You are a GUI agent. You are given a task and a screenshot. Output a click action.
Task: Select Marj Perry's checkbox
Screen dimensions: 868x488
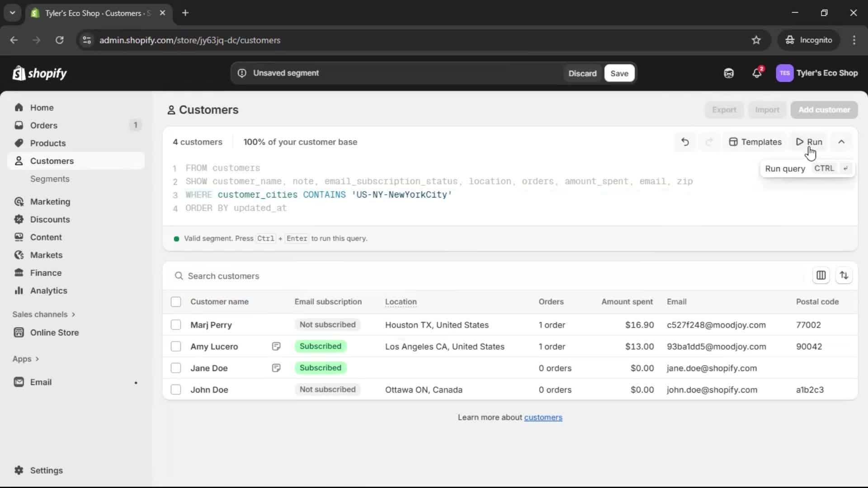(x=176, y=325)
